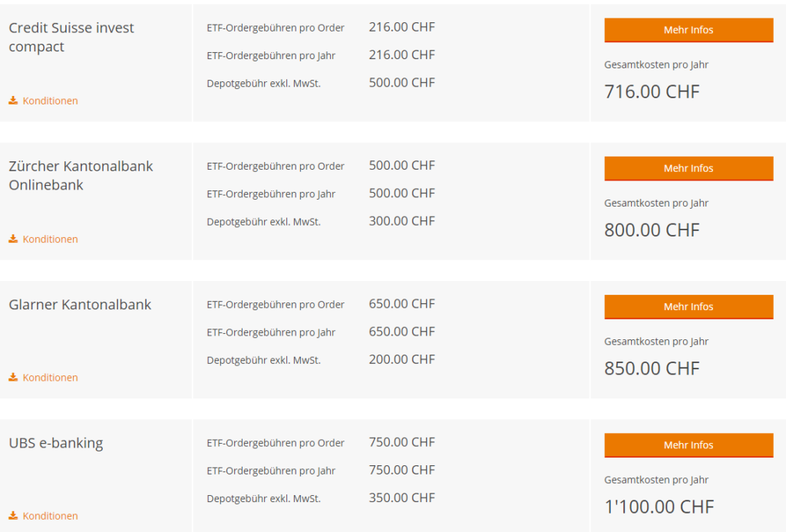
Task: Click the download icon for UBS e-banking conditions
Action: [13, 516]
